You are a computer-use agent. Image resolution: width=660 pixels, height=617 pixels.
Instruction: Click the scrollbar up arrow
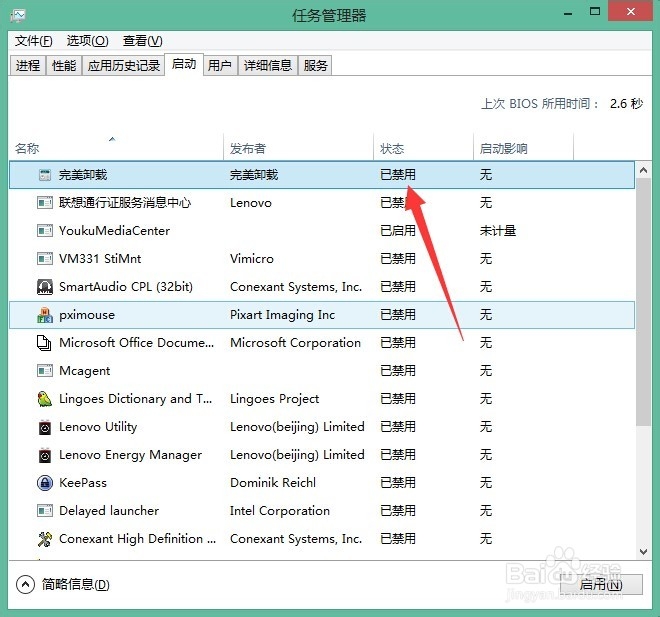pyautogui.click(x=643, y=170)
